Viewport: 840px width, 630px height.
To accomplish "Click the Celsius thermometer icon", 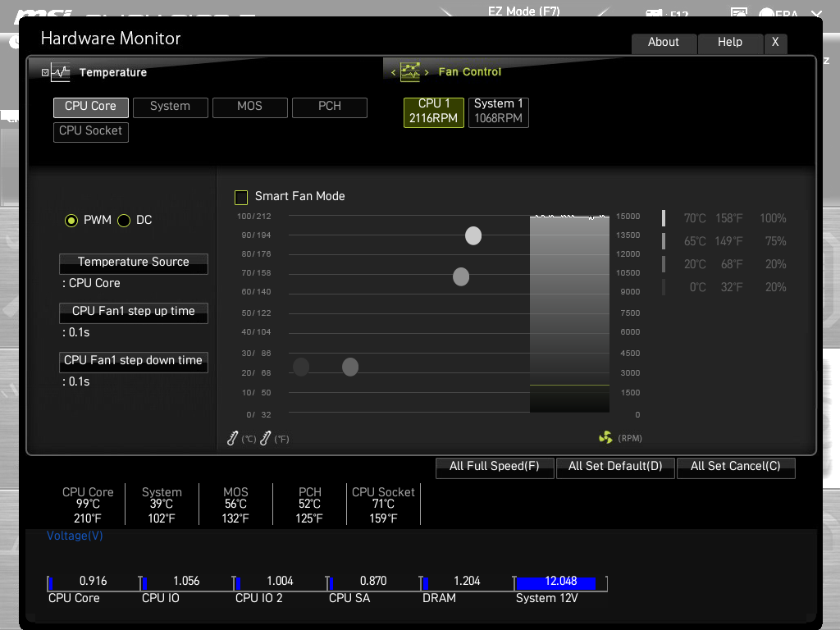I will (233, 439).
